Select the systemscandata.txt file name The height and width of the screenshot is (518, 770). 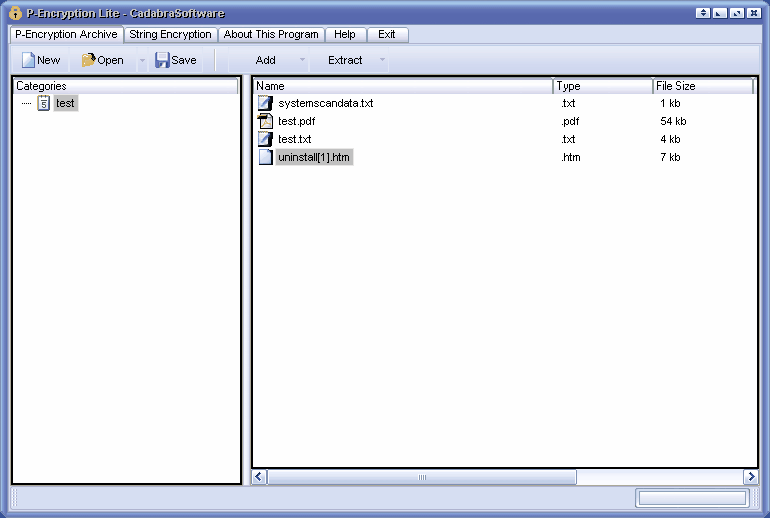coord(326,103)
